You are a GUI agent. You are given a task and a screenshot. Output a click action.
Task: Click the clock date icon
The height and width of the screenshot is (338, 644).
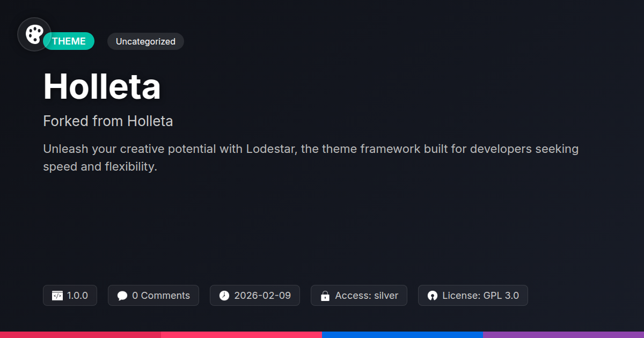point(224,296)
